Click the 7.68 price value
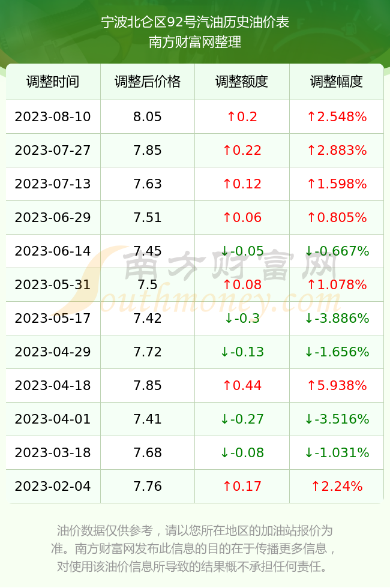The width and height of the screenshot is (390, 588). click(x=148, y=452)
